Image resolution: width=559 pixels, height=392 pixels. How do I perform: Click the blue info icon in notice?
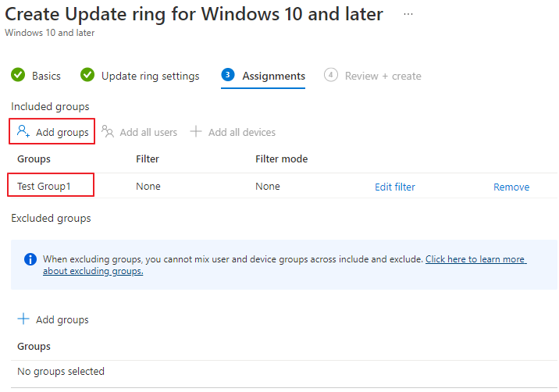pos(30,259)
